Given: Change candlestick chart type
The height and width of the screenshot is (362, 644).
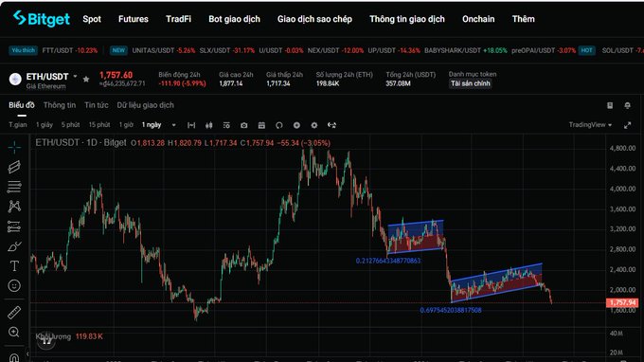Looking at the screenshot, I should coord(209,125).
